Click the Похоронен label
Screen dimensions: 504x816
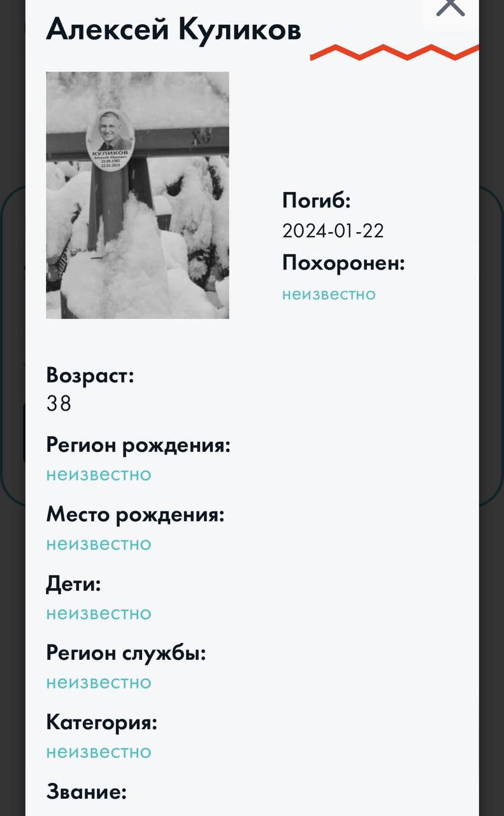coord(344,263)
